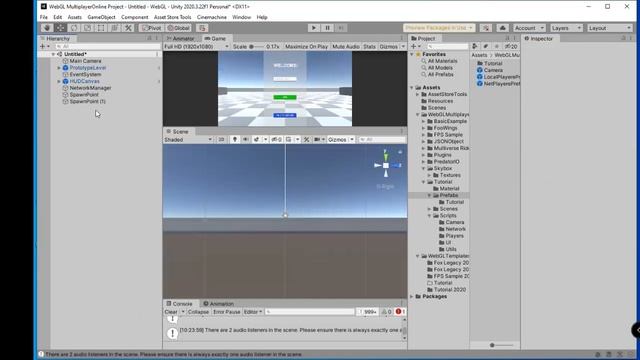Click the Console vertical scrollbar

pos(404,329)
